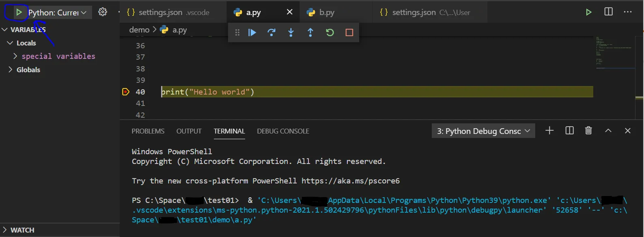The width and height of the screenshot is (644, 237).
Task: Click line number 39 in the gutter
Action: 140,80
